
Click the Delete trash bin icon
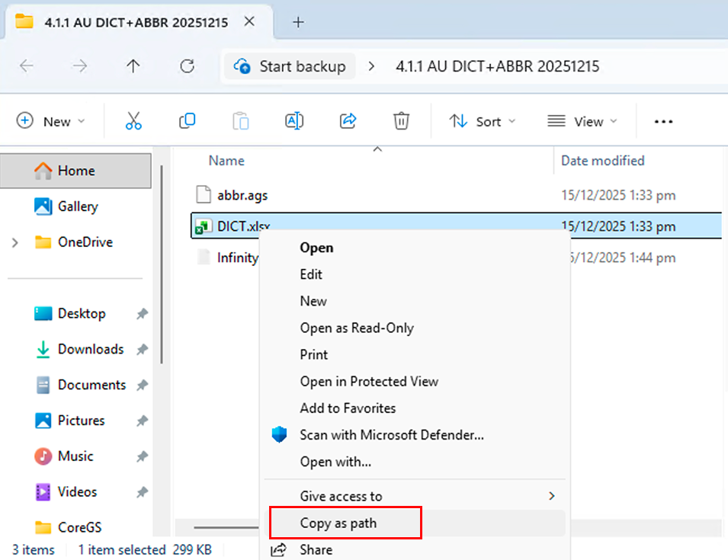click(x=401, y=121)
